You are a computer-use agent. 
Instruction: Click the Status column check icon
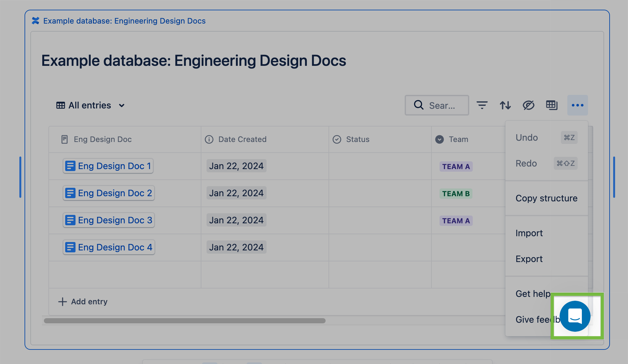click(x=337, y=139)
